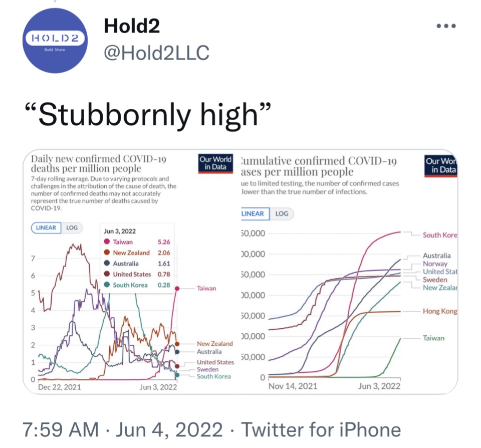The height and width of the screenshot is (448, 481).
Task: Click South Korea's teal dot in the tooltip
Action: click(x=108, y=285)
